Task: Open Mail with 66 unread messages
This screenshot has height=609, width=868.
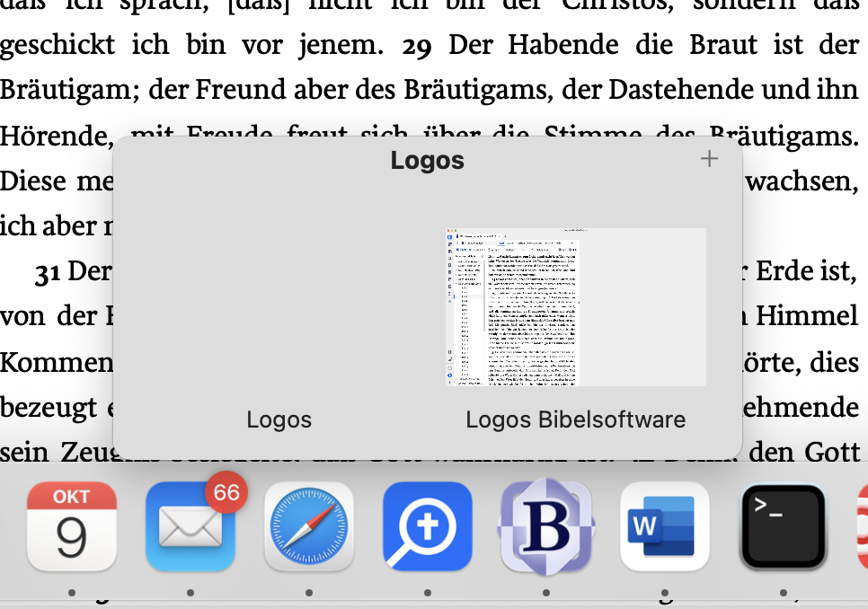Action: click(x=190, y=526)
